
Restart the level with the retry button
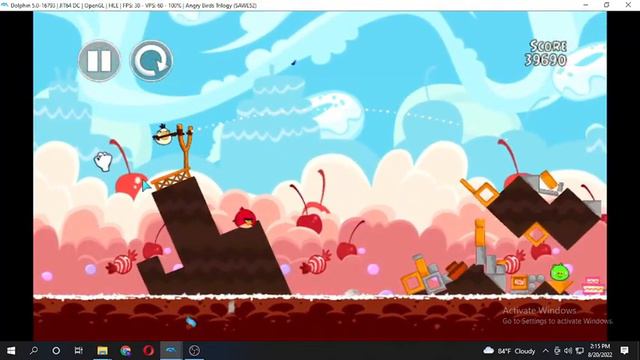tap(151, 61)
